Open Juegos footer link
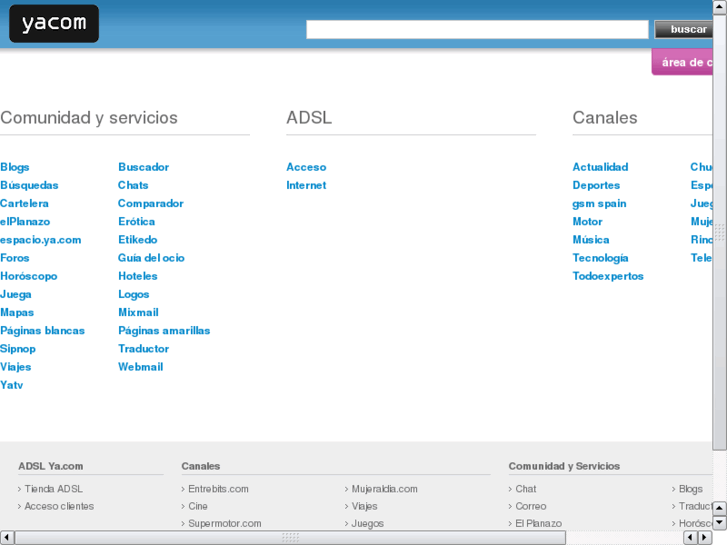Viewport: 727px width, 545px height. (x=368, y=523)
